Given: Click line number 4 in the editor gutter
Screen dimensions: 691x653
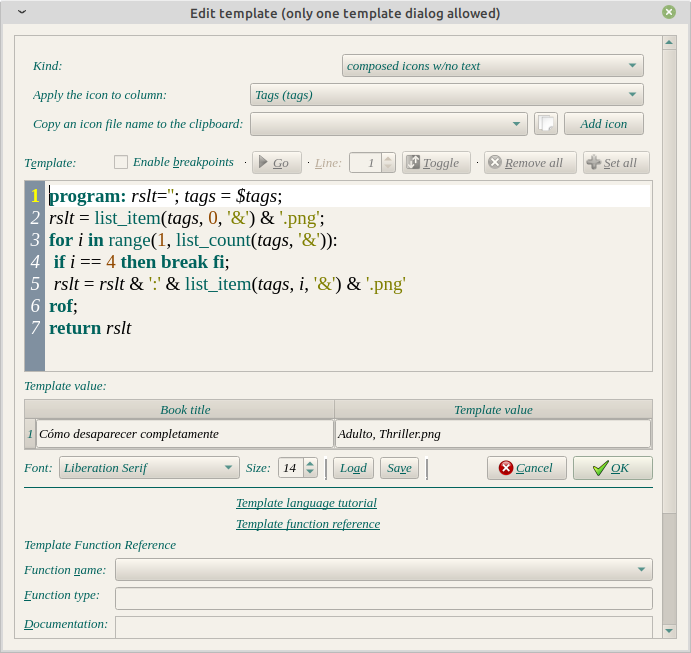Looking at the screenshot, I should pyautogui.click(x=35, y=262).
